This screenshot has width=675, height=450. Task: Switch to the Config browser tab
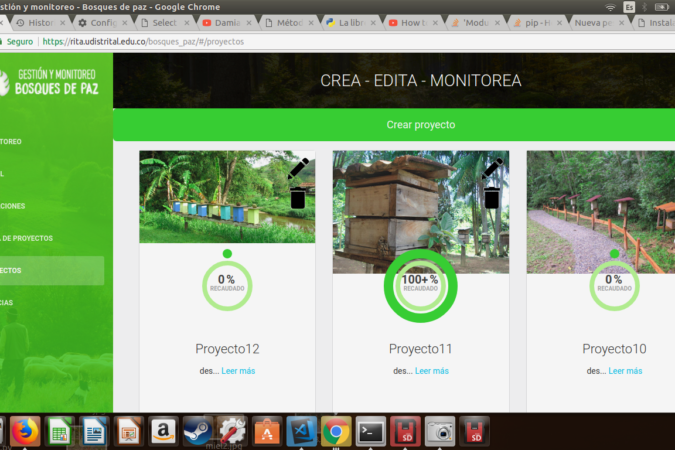103,23
